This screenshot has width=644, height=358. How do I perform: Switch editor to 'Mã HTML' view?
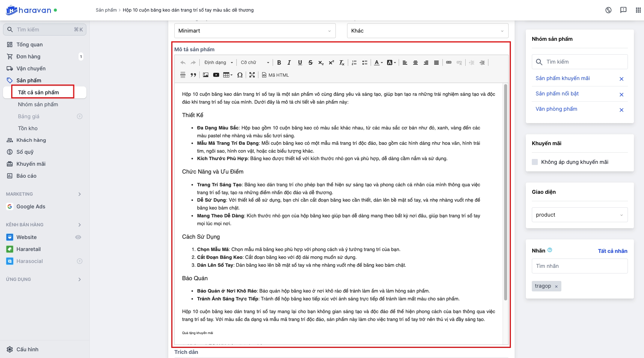click(x=276, y=75)
